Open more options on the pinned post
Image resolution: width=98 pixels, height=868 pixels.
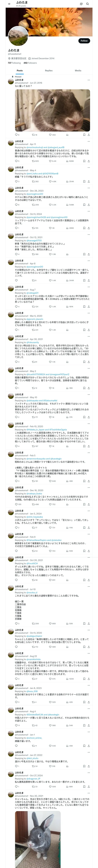point(89,80)
